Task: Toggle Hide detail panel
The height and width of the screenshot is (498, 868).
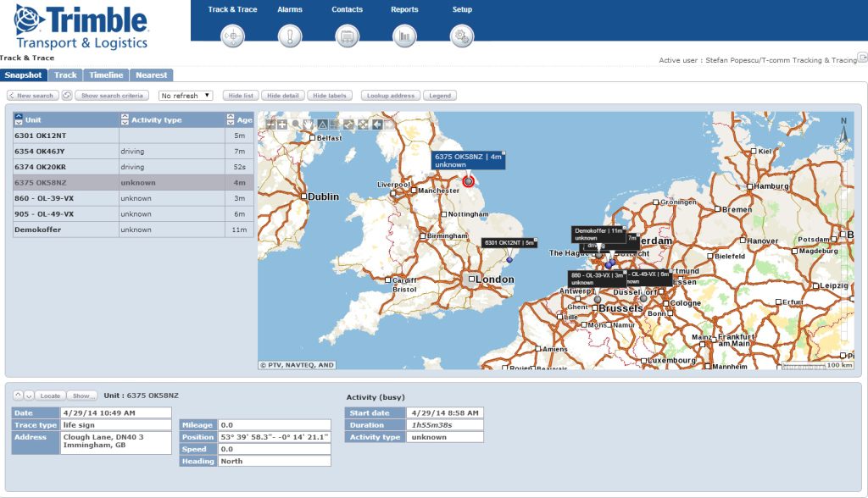Action: click(283, 95)
